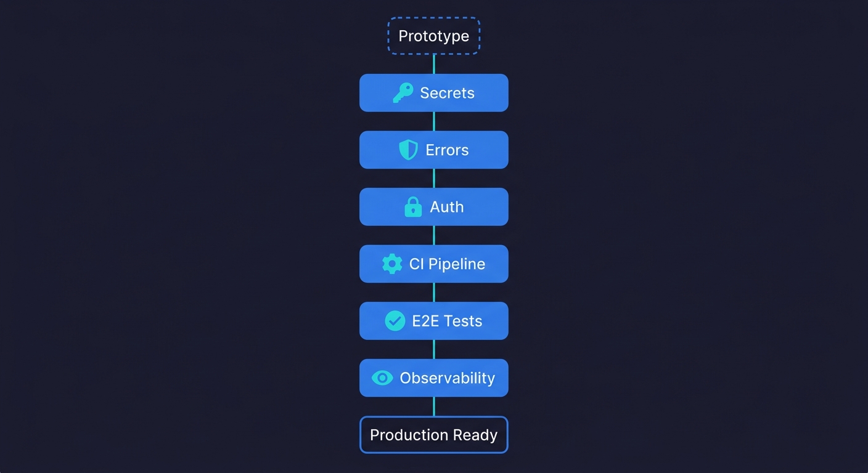Click the connector between Observability and Production Ready
868x473 pixels.
point(434,406)
